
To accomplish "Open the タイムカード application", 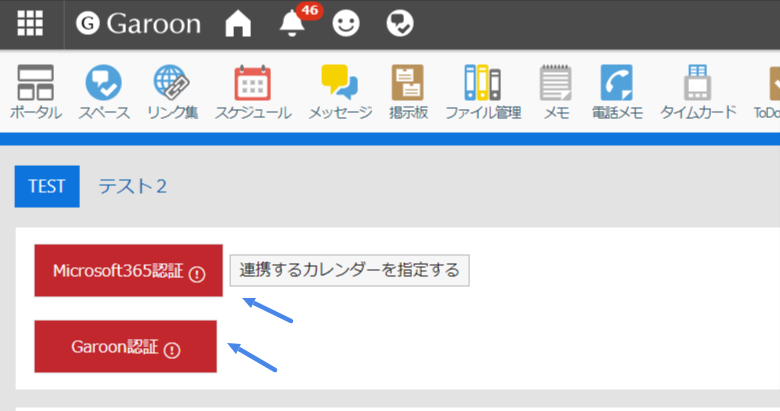I will 698,92.
